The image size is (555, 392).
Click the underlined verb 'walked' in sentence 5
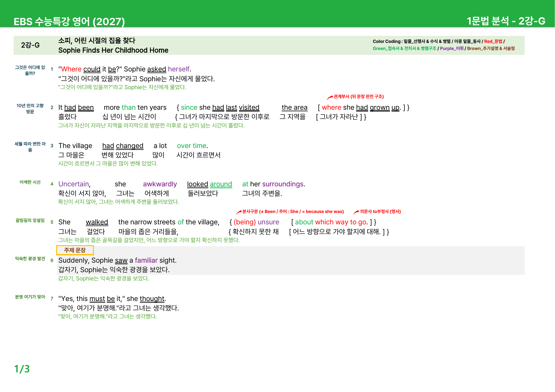pyautogui.click(x=97, y=222)
